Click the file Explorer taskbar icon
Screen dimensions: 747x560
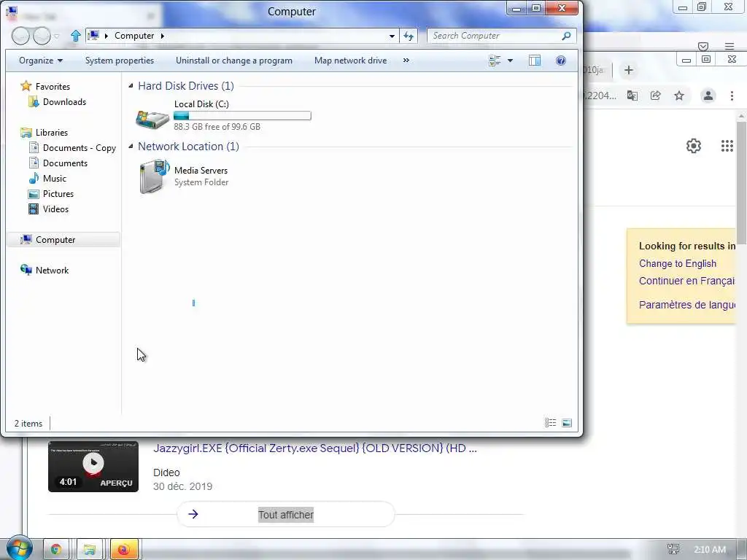click(x=90, y=549)
